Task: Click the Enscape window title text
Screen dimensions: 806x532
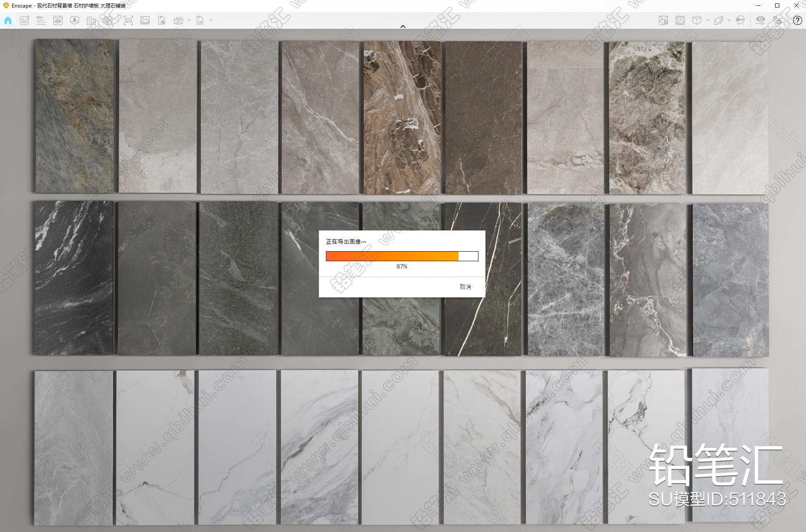Action: [68, 5]
